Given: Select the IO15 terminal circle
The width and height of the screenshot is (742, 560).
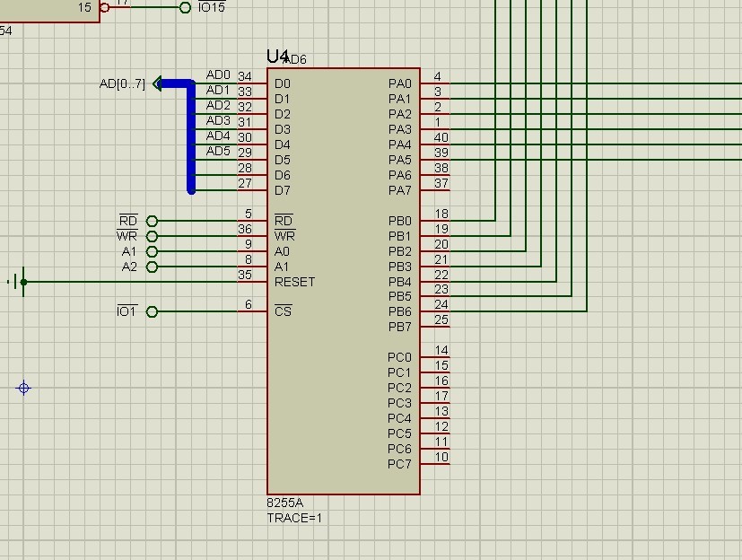Looking at the screenshot, I should tap(185, 7).
